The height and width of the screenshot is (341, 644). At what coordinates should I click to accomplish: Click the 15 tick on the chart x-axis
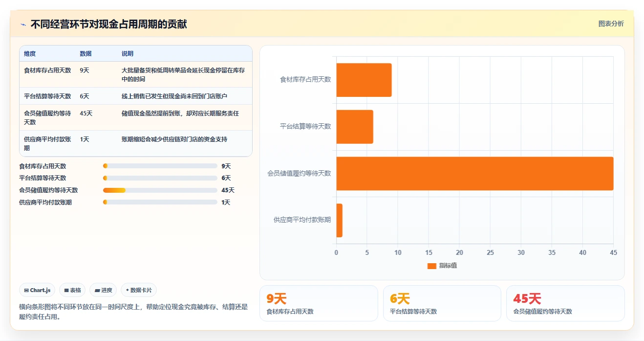[429, 253]
